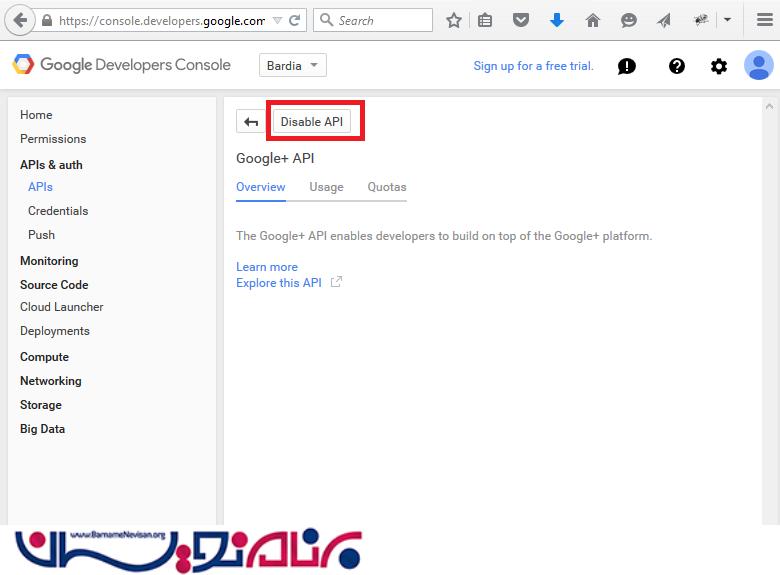
Task: Click the user account avatar
Action: pyautogui.click(x=758, y=66)
